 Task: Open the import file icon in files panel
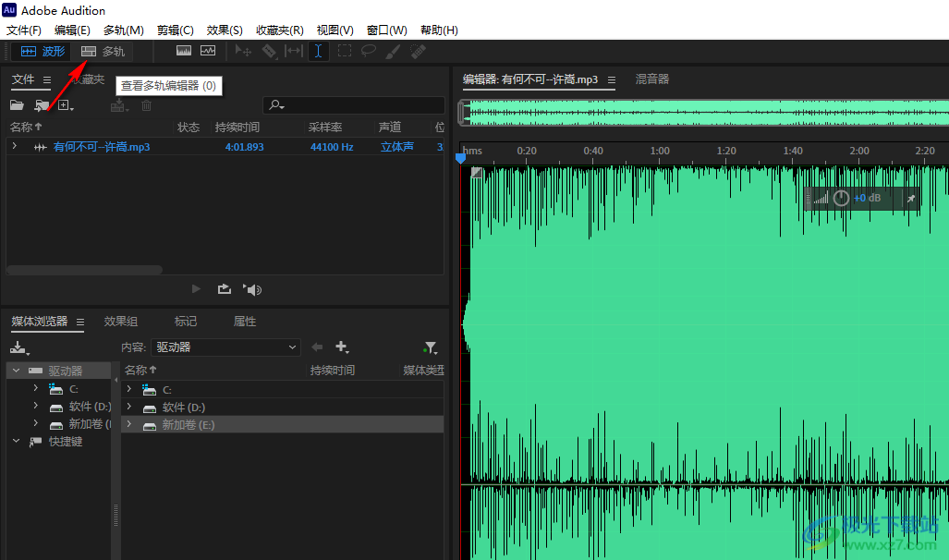[42, 105]
